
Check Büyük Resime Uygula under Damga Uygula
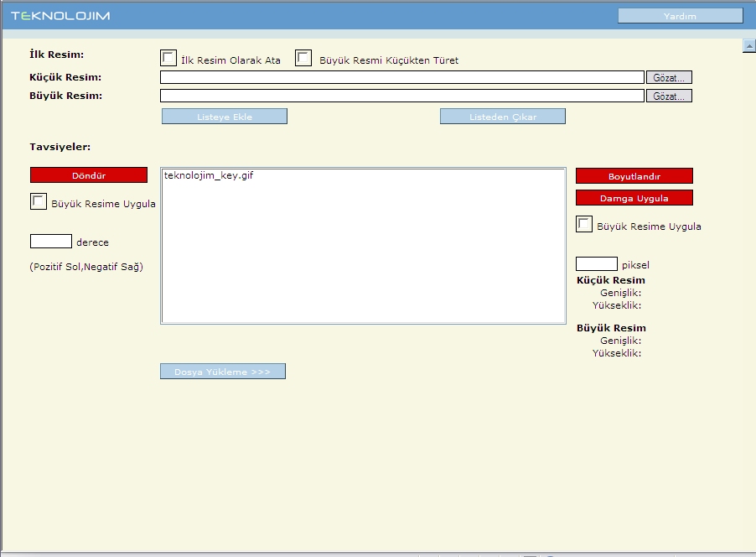584,224
